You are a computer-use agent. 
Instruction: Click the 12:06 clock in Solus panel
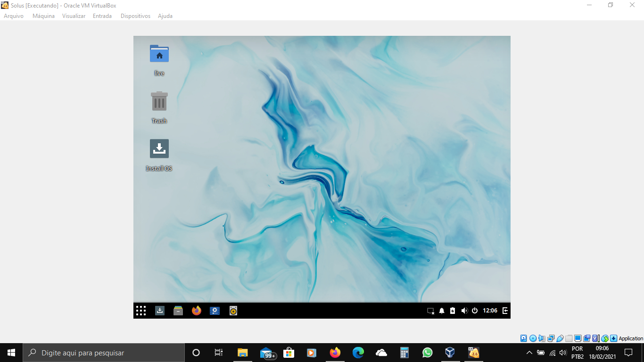coord(490,311)
